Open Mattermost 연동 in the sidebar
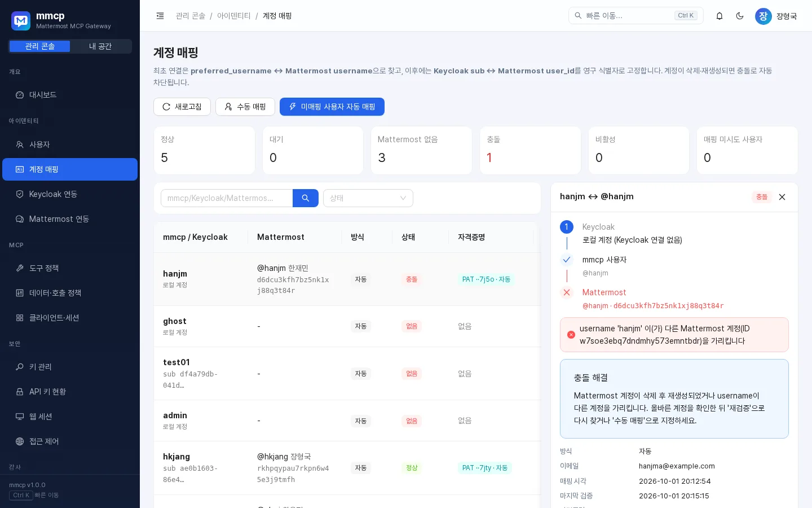The width and height of the screenshot is (812, 508). click(x=70, y=219)
